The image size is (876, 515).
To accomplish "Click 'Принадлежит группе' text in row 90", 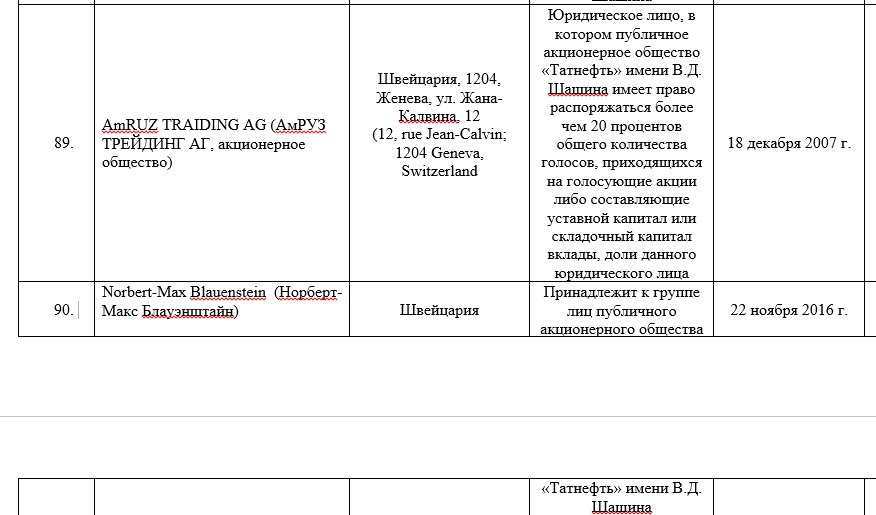I will [x=621, y=292].
